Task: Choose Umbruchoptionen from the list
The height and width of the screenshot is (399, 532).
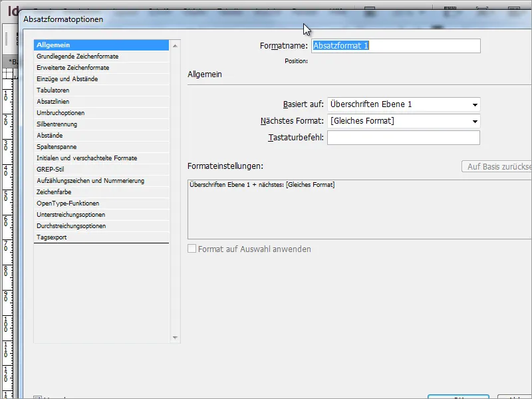Action: [101, 112]
